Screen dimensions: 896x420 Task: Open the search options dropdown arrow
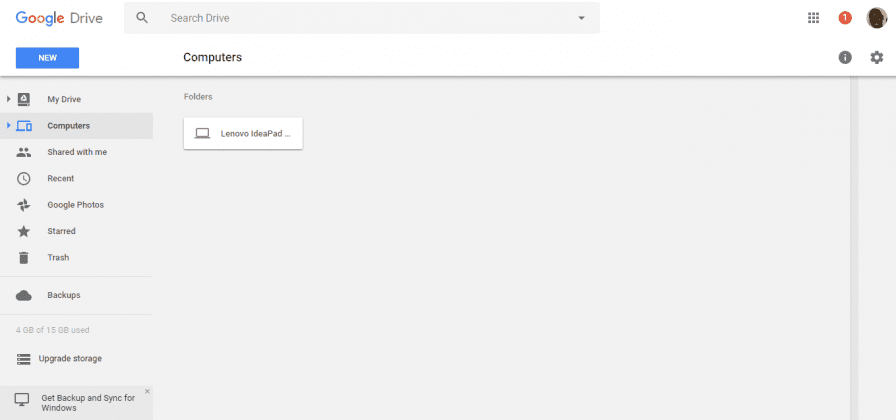(x=582, y=18)
